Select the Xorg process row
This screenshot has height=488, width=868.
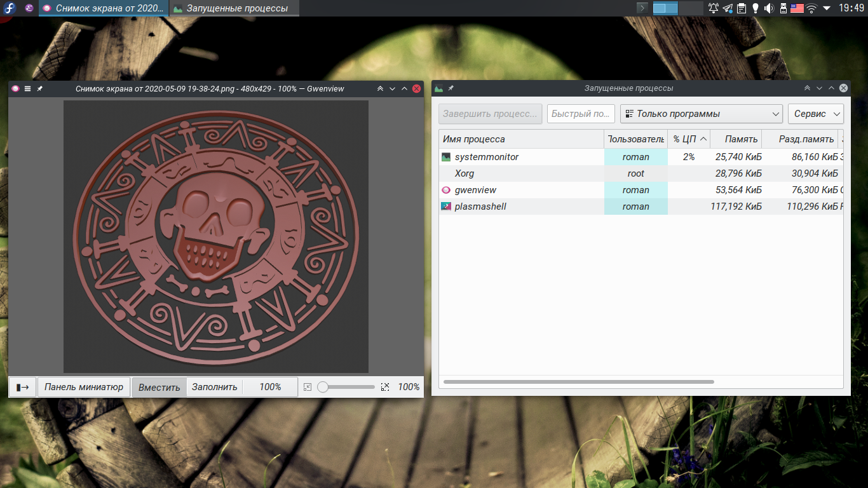click(x=641, y=173)
